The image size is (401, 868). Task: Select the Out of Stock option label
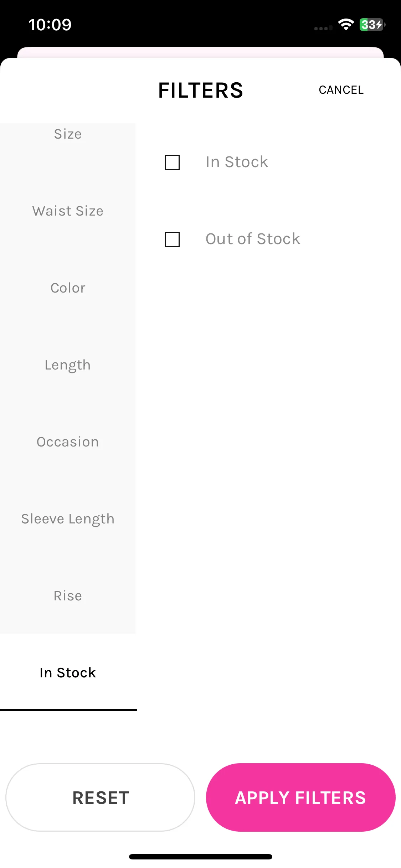253,239
